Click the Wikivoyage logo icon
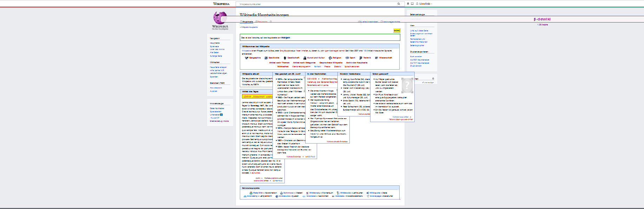644x209 pixels. tap(368, 196)
